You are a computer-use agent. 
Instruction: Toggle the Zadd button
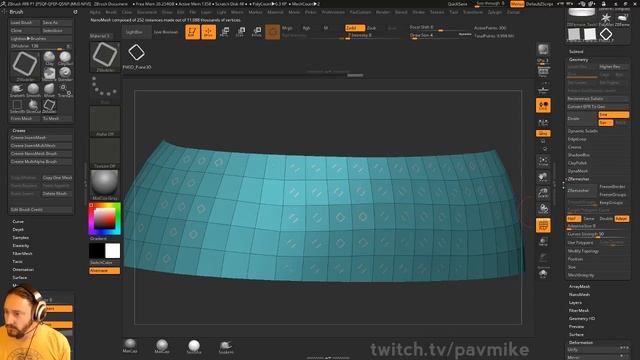tap(355, 28)
